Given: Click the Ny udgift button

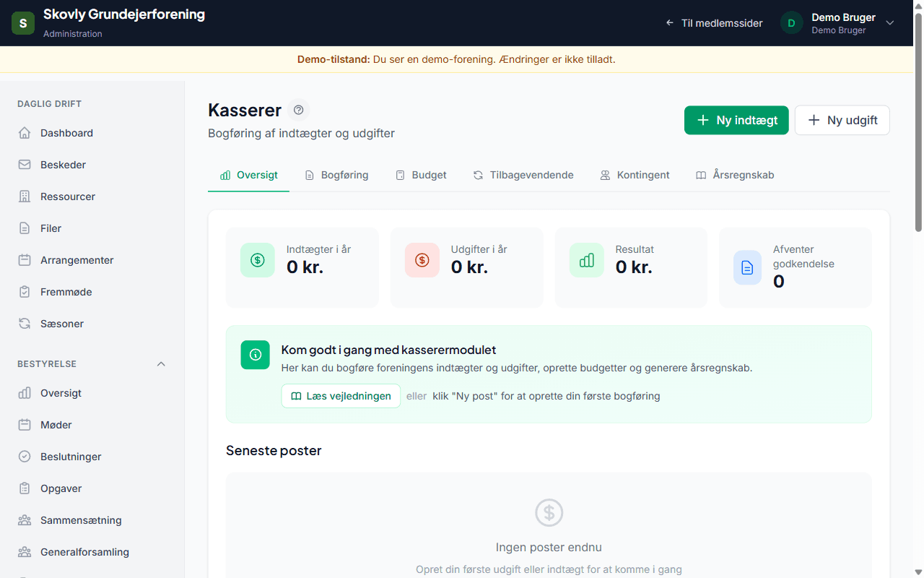Looking at the screenshot, I should [842, 120].
